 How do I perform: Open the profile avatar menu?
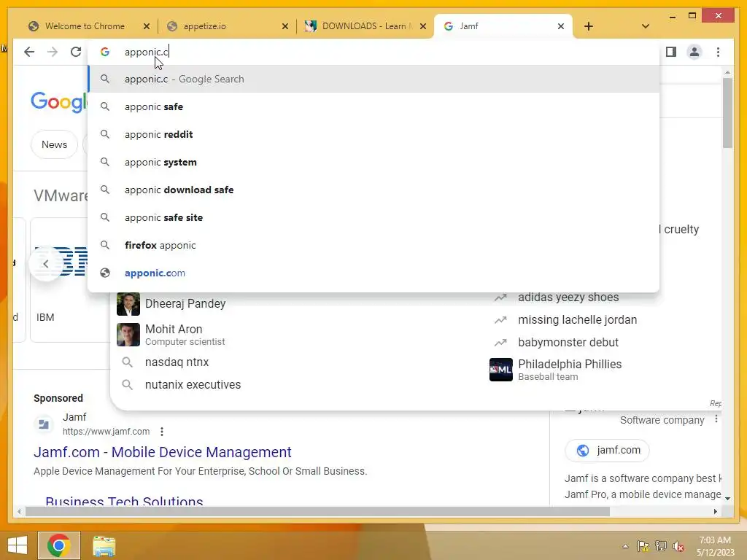pos(694,52)
